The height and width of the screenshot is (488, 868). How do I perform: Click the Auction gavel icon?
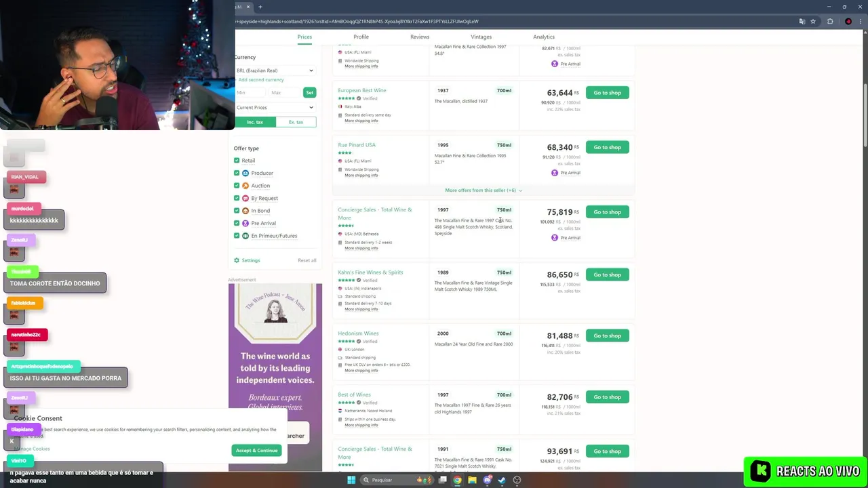point(245,185)
